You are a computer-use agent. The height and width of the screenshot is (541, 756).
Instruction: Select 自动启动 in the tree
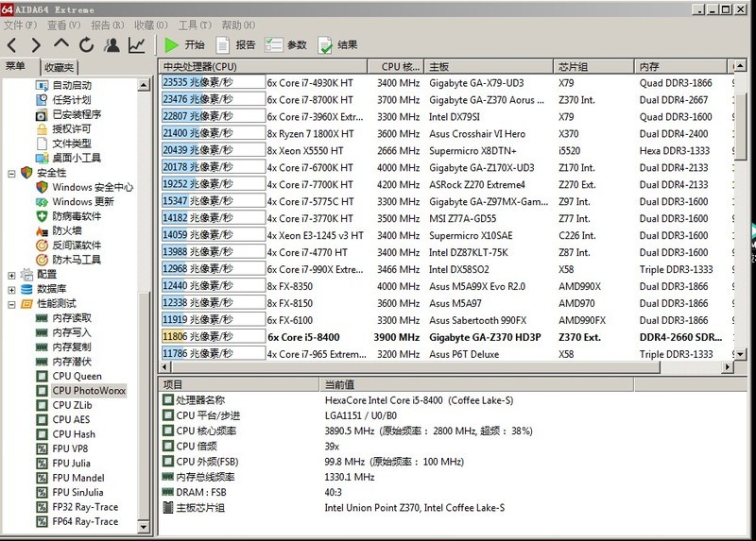(x=63, y=85)
